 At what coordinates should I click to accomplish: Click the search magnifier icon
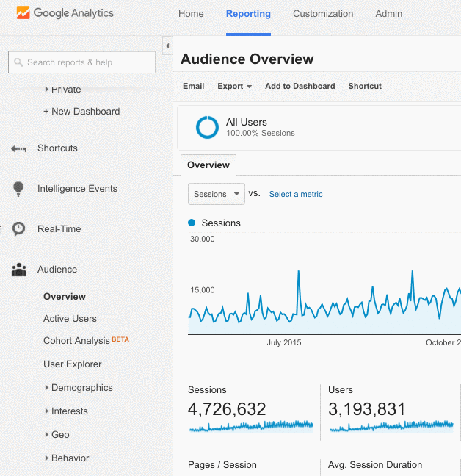(18, 62)
